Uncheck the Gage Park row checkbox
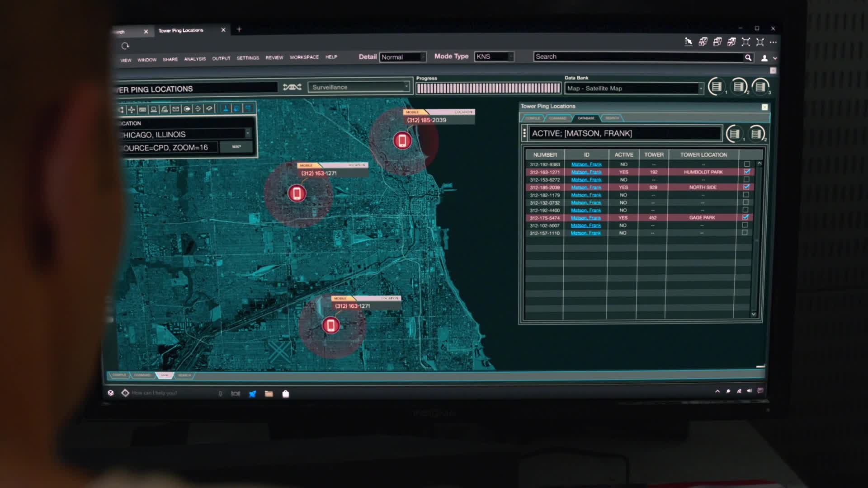The height and width of the screenshot is (488, 868). pos(745,217)
